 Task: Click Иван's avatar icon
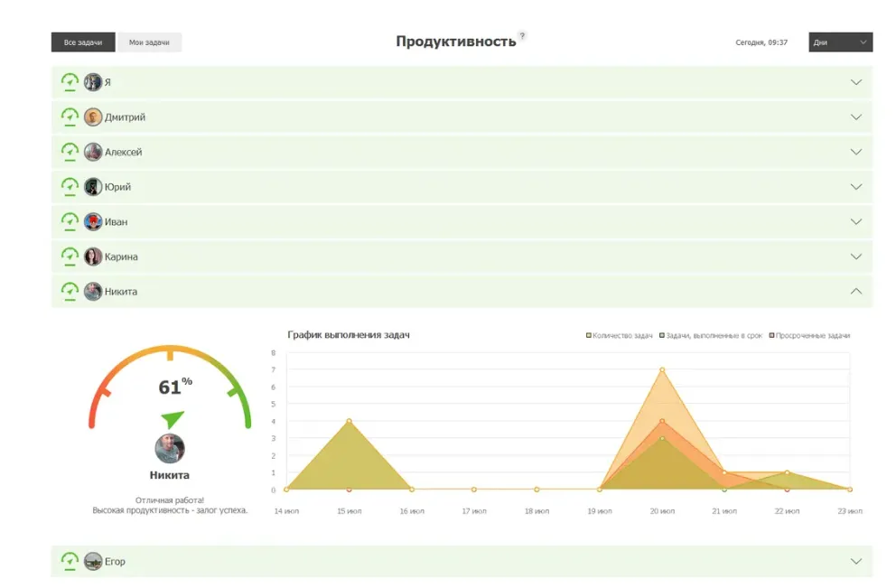93,221
